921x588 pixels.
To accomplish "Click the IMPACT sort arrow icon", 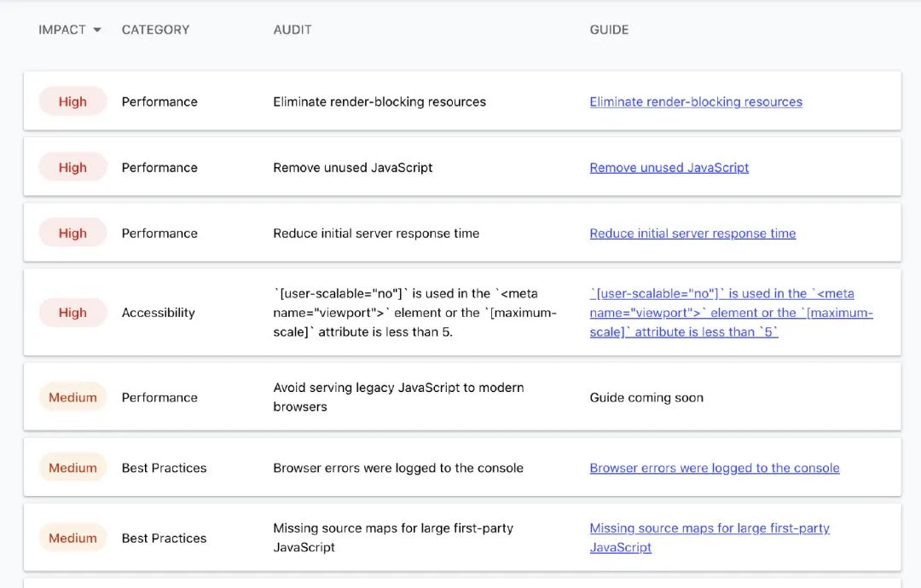I will click(97, 30).
